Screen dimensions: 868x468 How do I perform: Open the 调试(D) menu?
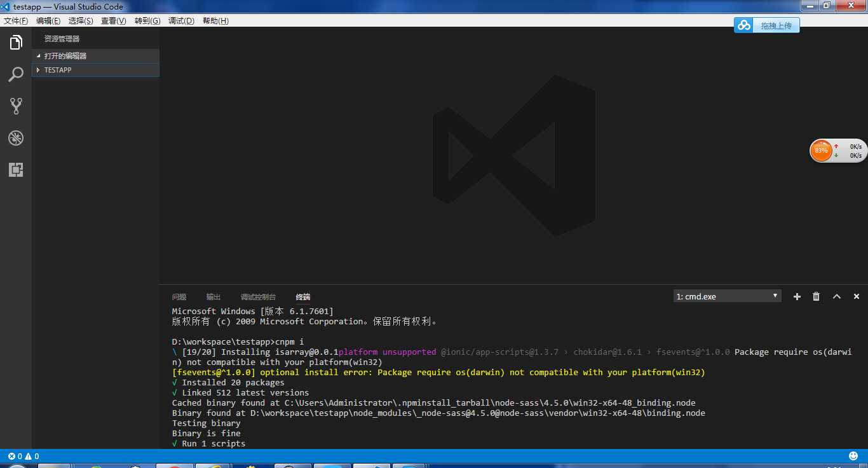click(x=181, y=20)
